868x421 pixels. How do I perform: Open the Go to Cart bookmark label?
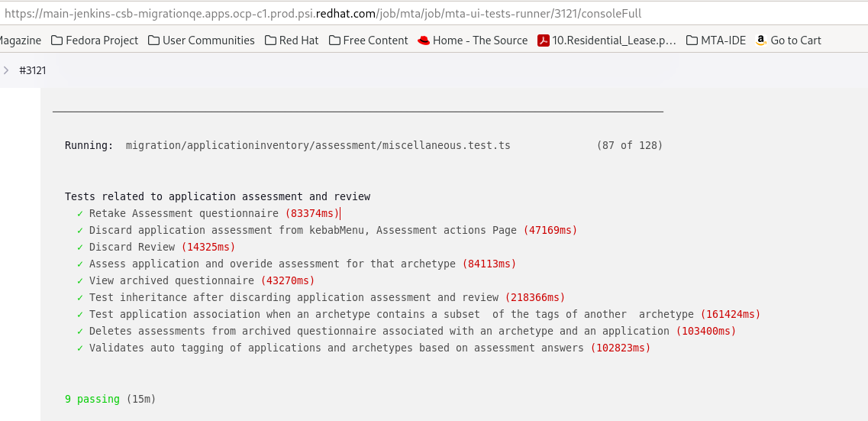795,40
